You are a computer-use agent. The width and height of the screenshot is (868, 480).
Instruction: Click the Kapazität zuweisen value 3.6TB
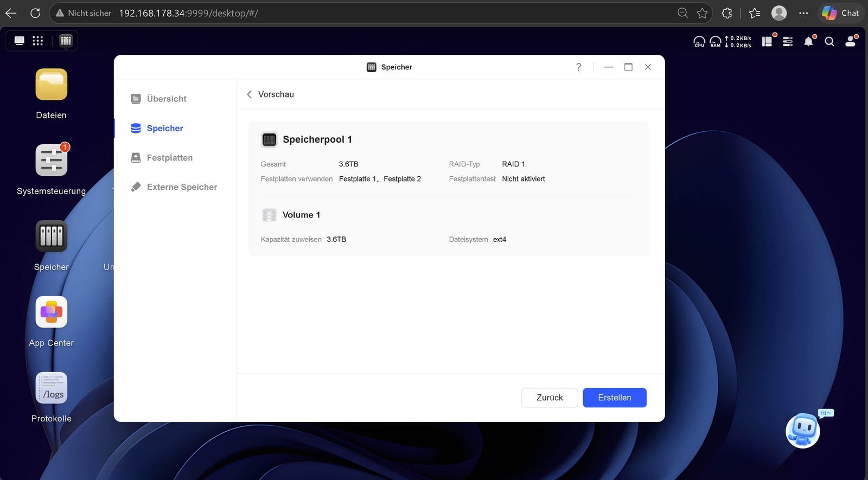click(x=336, y=239)
